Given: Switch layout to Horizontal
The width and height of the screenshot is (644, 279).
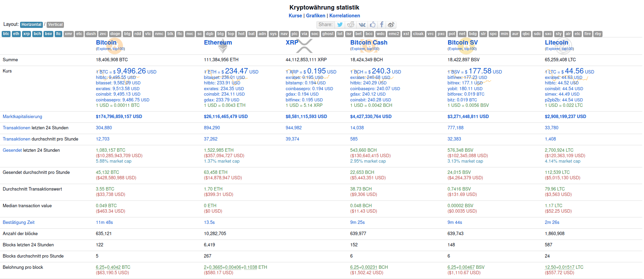Looking at the screenshot, I should coord(31,24).
